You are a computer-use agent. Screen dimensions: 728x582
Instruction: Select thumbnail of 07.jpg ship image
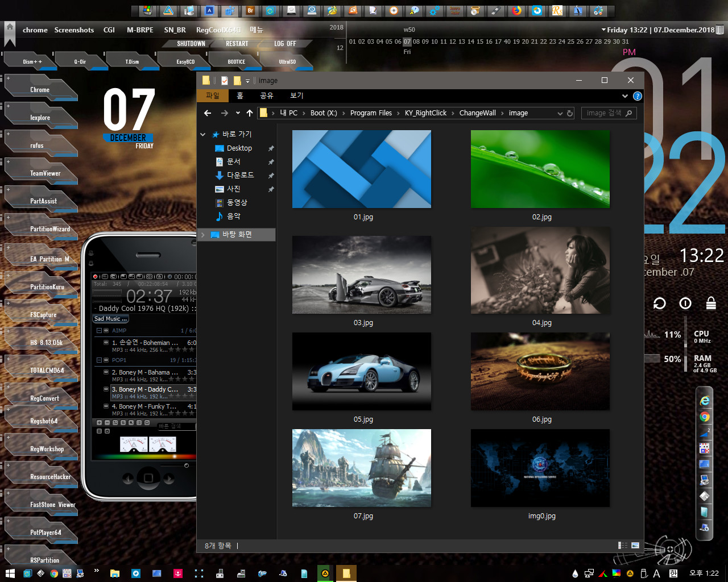[362, 468]
